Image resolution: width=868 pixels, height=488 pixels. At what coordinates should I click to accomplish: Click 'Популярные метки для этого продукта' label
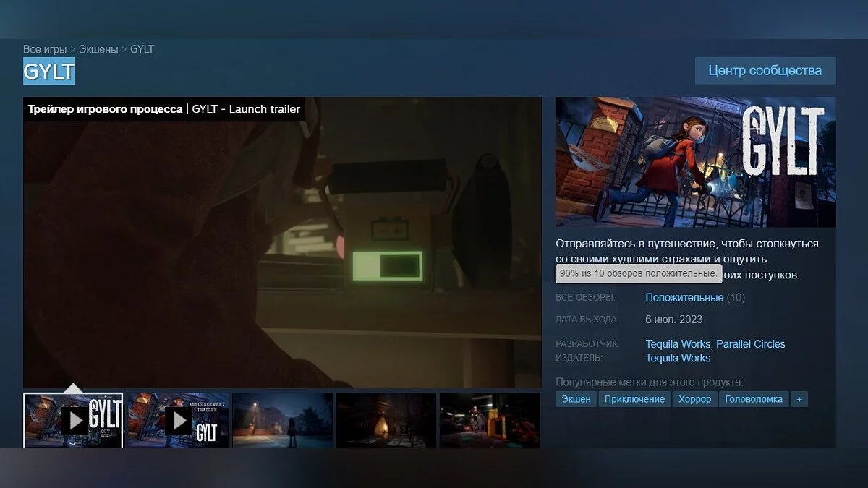click(x=650, y=382)
